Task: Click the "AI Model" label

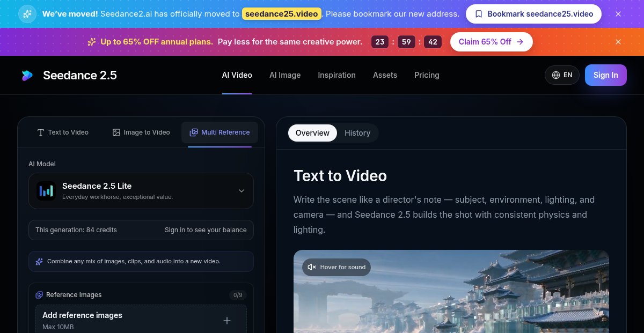Action: pos(42,164)
